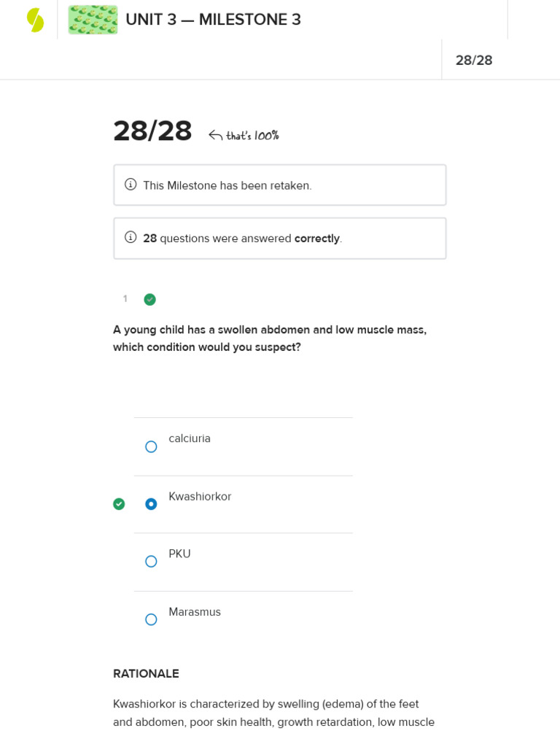
Task: Click question 1 green checkmark icon
Action: (149, 299)
